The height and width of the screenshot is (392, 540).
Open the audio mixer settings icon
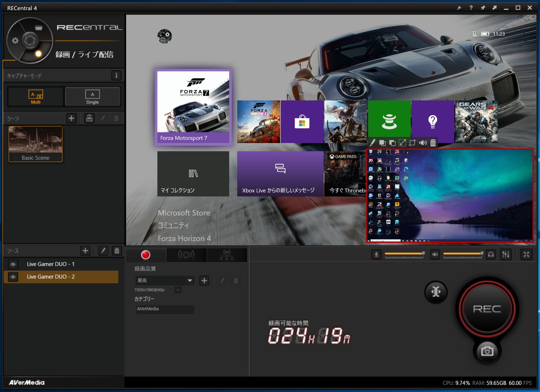coord(506,254)
